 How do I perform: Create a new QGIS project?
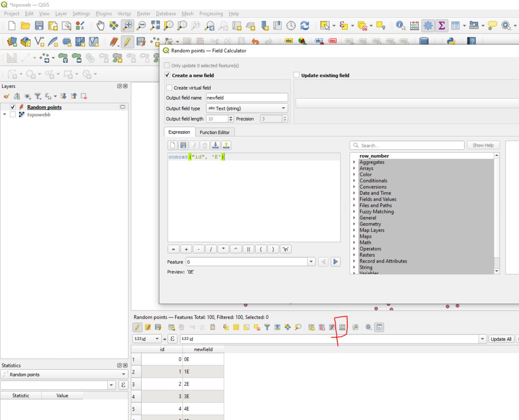pyautogui.click(x=12, y=26)
